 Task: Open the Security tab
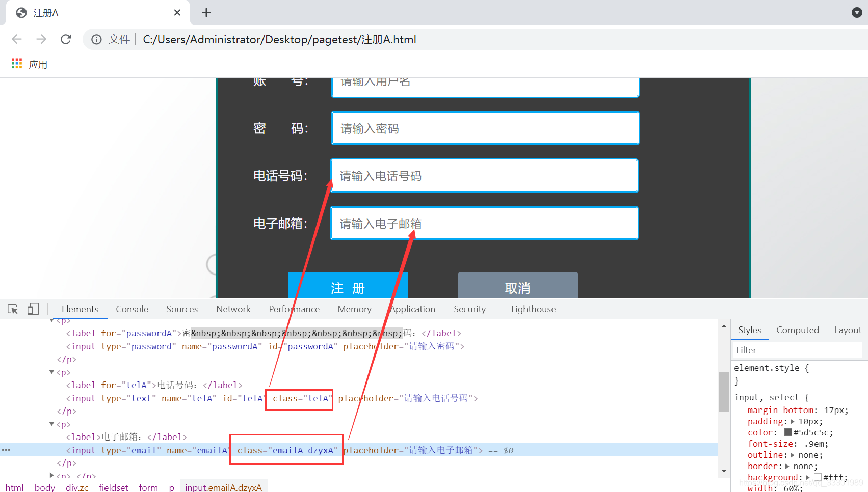pyautogui.click(x=469, y=309)
